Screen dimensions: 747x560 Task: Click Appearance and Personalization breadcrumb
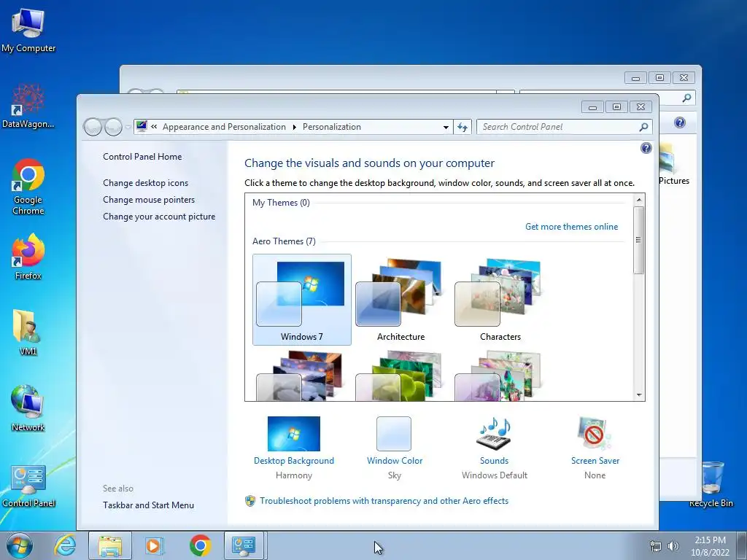tap(224, 127)
